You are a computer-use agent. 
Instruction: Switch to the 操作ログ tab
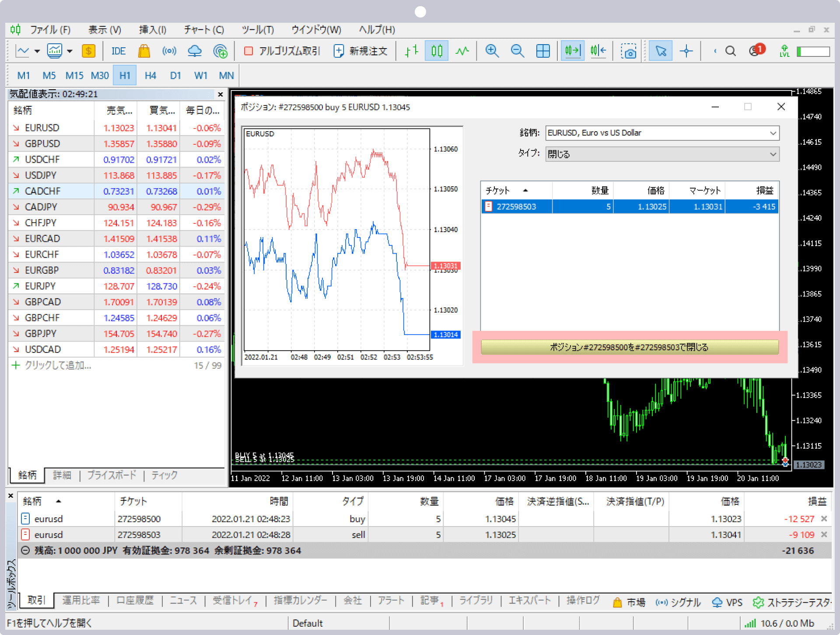[x=583, y=601]
